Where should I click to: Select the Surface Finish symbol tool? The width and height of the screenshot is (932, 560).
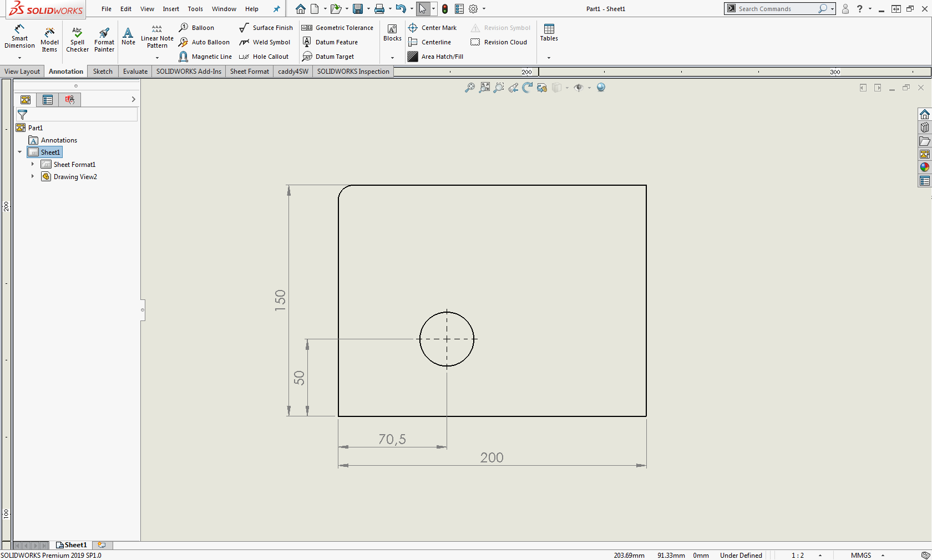pyautogui.click(x=266, y=28)
